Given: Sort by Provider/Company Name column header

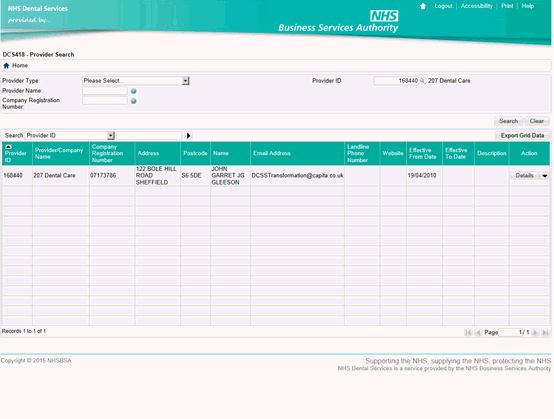Looking at the screenshot, I should tap(60, 153).
